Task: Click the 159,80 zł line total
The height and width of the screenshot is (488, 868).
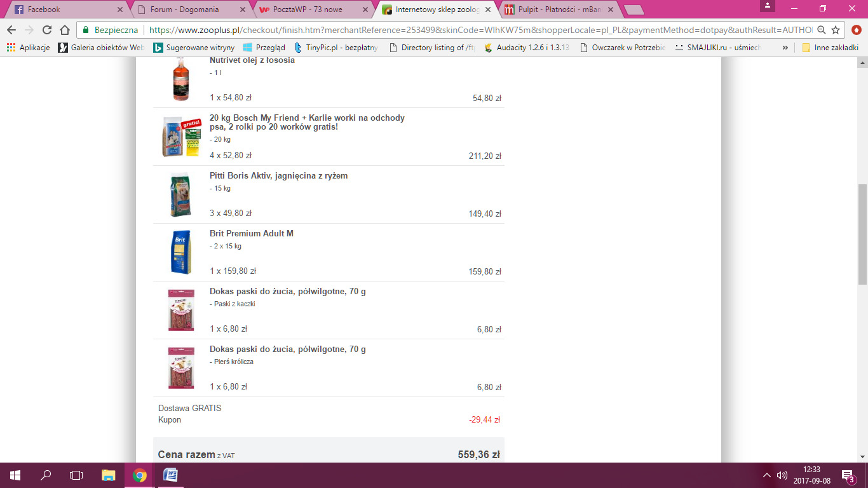Action: pyautogui.click(x=485, y=272)
